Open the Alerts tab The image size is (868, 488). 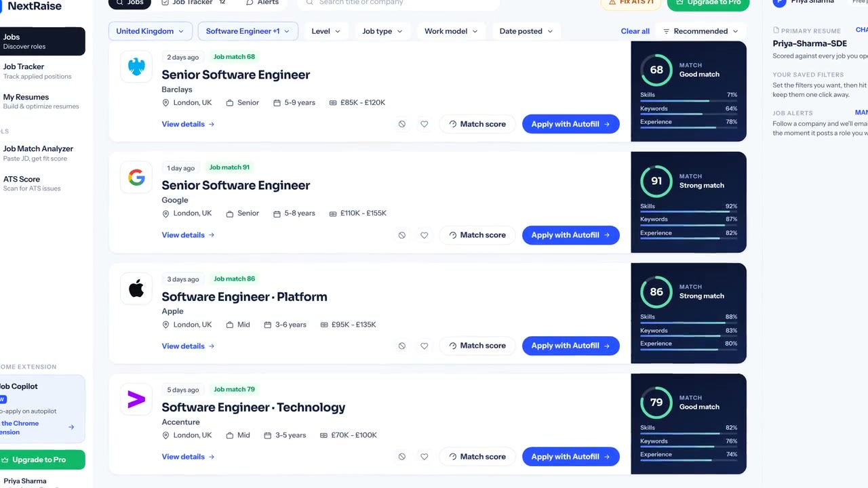click(262, 2)
